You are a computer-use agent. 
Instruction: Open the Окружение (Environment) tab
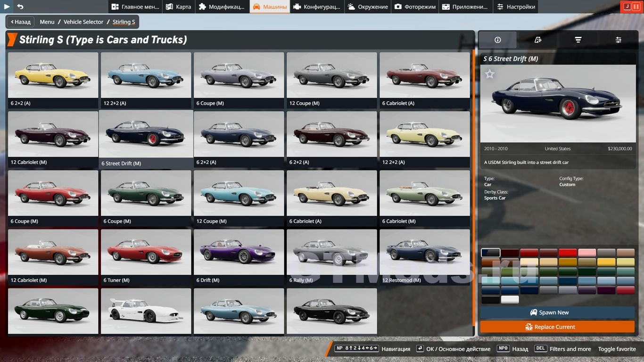(368, 7)
